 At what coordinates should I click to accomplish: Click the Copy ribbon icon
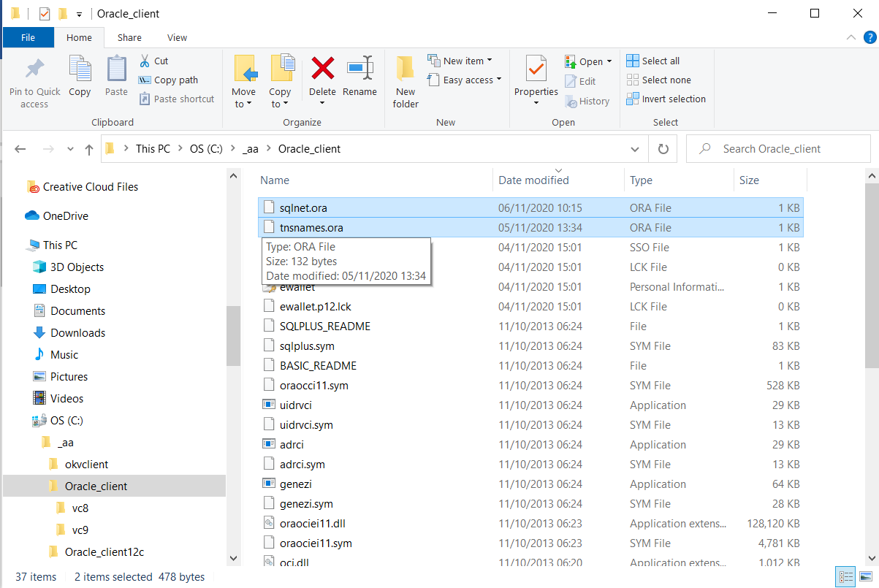tap(80, 69)
